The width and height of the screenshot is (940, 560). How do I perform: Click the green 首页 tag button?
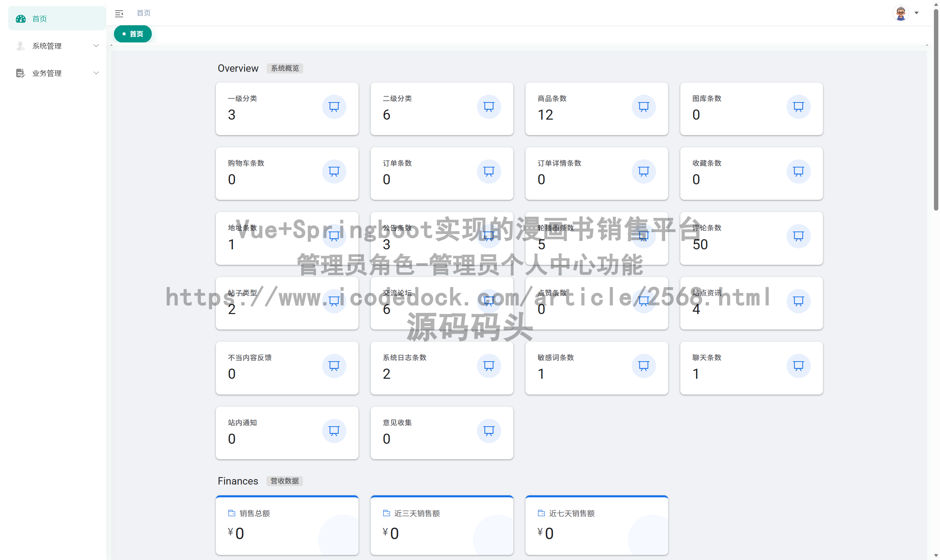pyautogui.click(x=133, y=34)
